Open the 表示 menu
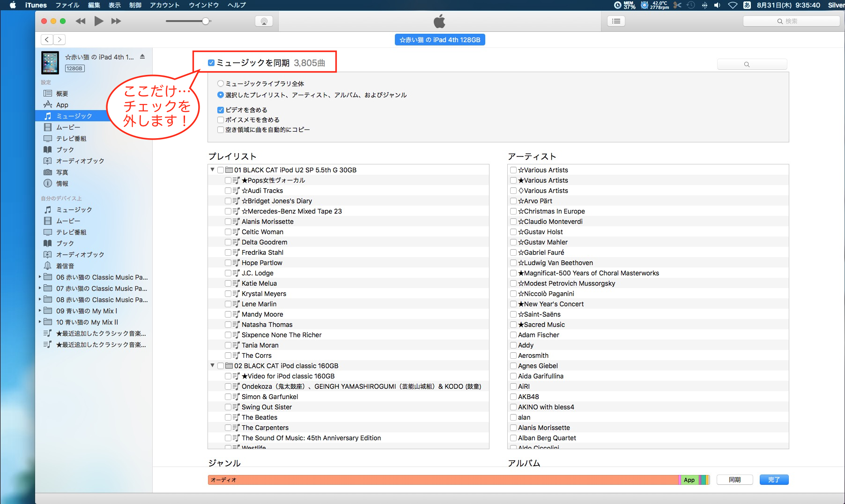 click(x=115, y=5)
